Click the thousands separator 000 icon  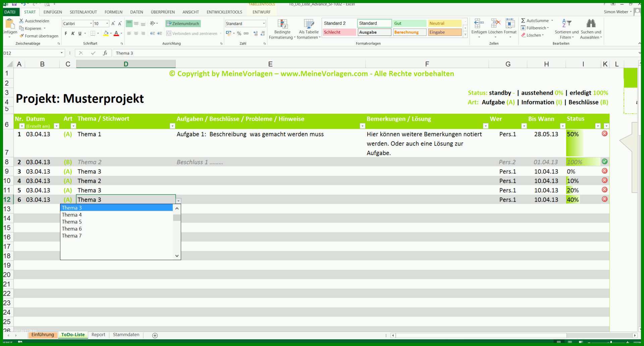pos(246,33)
